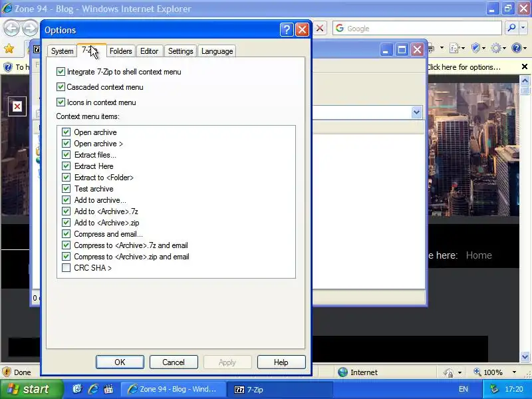Uncheck the first Open archive item
This screenshot has height=399, width=532.
point(66,132)
